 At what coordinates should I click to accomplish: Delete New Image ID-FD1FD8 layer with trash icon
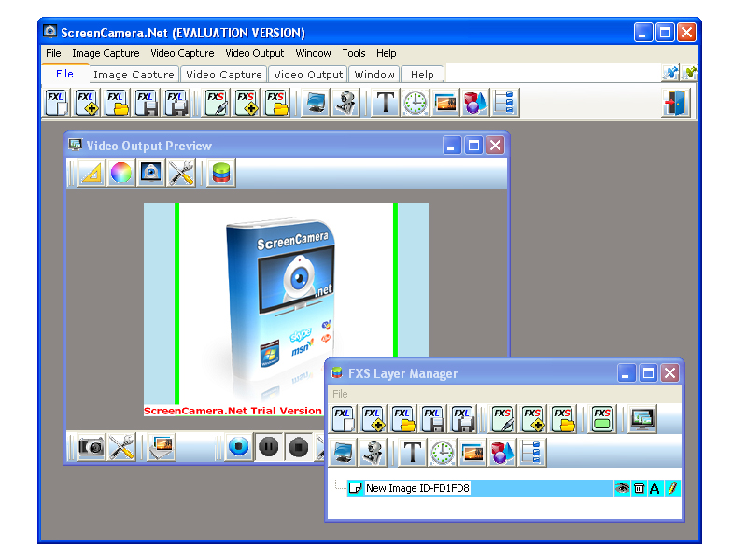click(640, 488)
